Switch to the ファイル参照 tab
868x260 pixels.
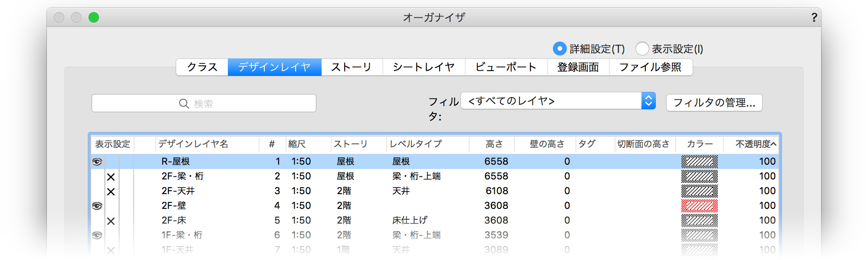pyautogui.click(x=651, y=67)
